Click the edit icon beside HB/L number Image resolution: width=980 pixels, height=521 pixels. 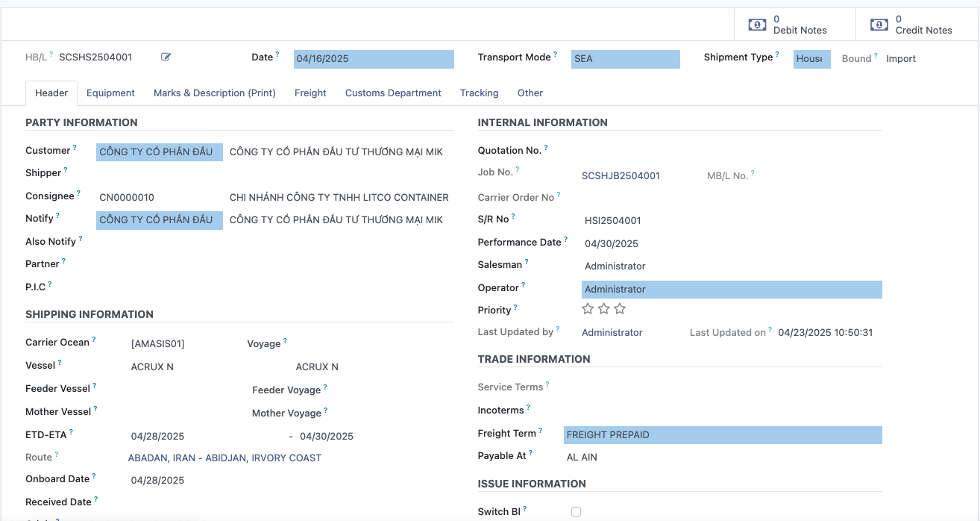click(166, 57)
